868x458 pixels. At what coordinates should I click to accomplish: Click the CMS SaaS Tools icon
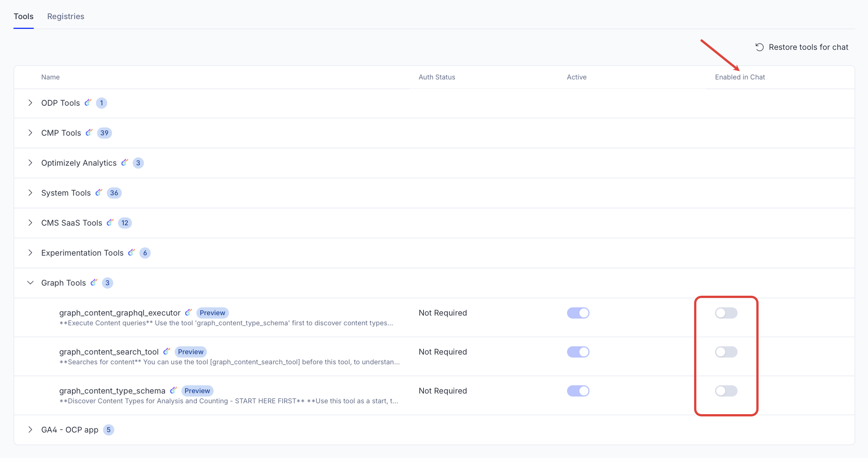point(110,222)
